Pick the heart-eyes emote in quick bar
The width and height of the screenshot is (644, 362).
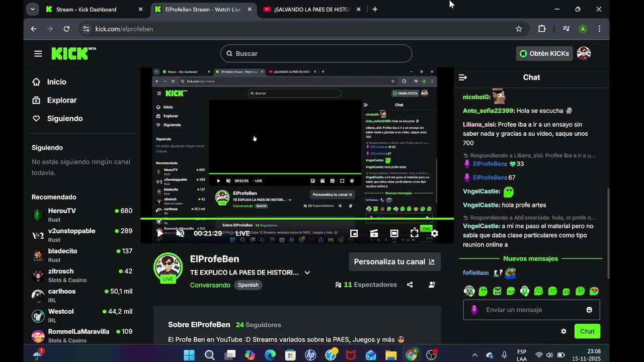(594, 291)
